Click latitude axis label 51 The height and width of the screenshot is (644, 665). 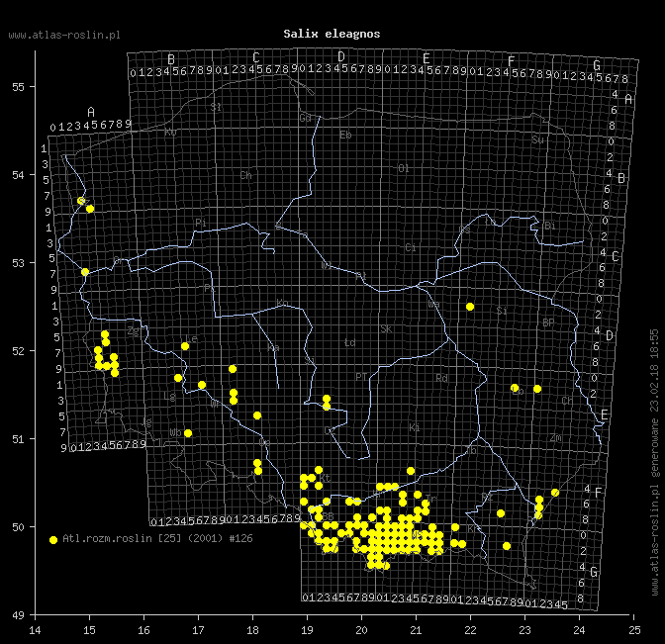click(x=18, y=439)
